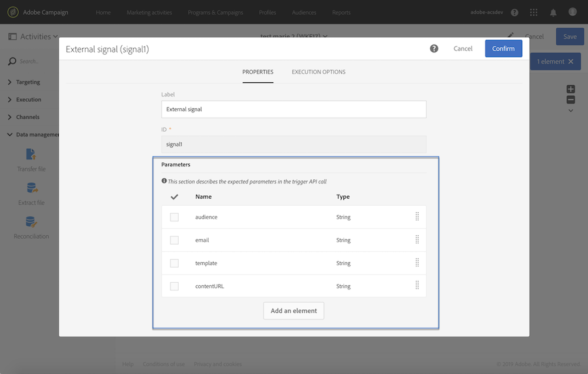588x374 pixels.
Task: Check the email parameter checkbox
Action: (175, 240)
